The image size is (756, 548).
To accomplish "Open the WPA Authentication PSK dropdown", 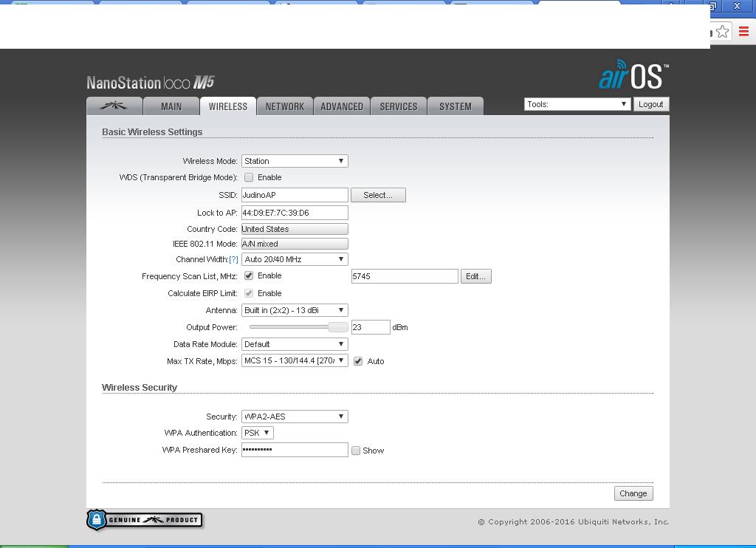I will 258,434.
